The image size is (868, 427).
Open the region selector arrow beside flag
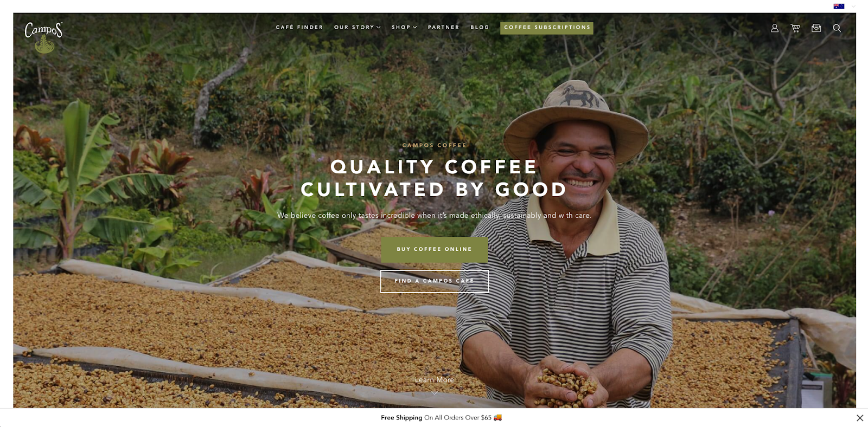(853, 7)
